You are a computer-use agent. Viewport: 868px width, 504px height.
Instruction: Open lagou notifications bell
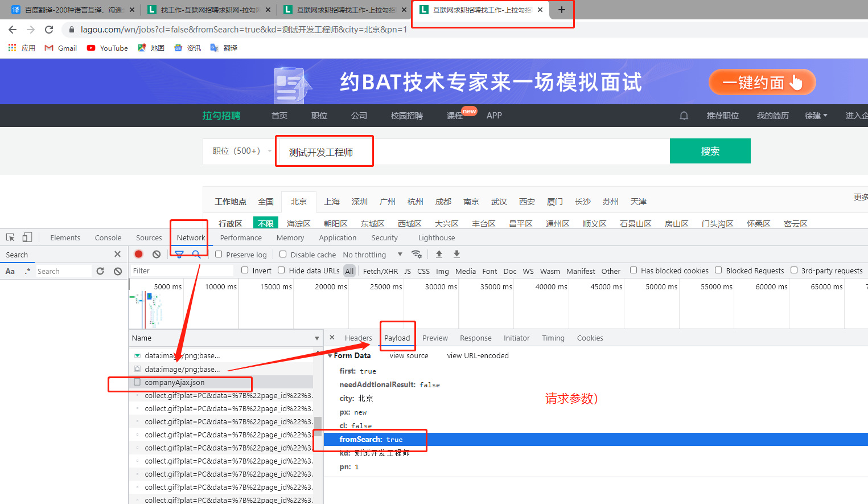[x=684, y=116]
